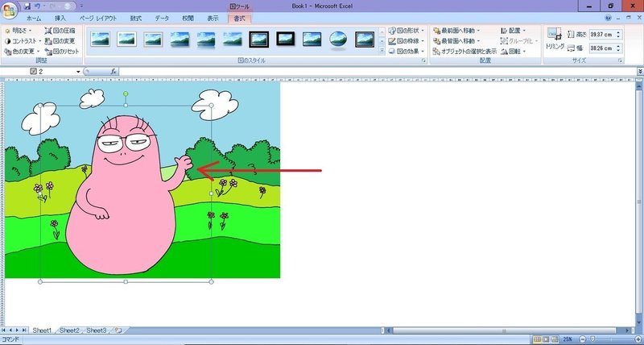The image size is (644, 345).
Task: Click the zoom slider handle
Action: pyautogui.click(x=592, y=339)
